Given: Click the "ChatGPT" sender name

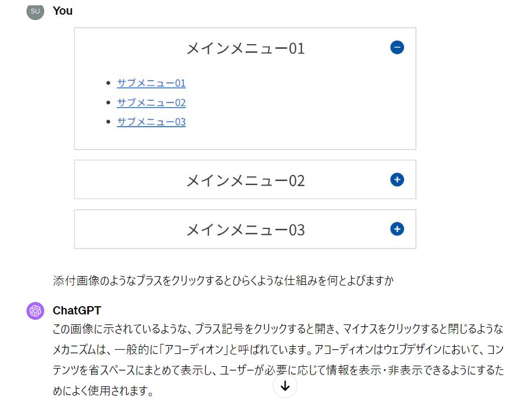Looking at the screenshot, I should coord(77,310).
